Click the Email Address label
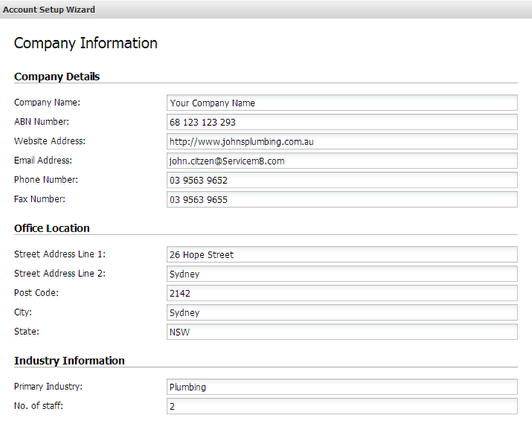Screen dimensions: 532x421 (x=43, y=160)
